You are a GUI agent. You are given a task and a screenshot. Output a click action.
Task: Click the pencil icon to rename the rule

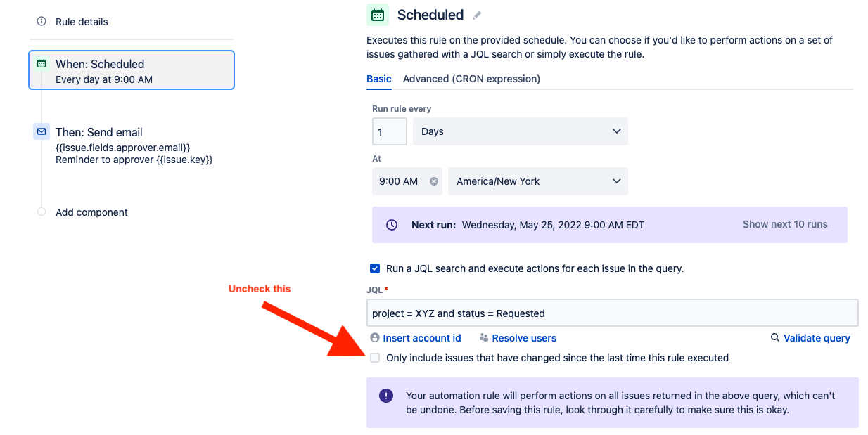point(477,15)
